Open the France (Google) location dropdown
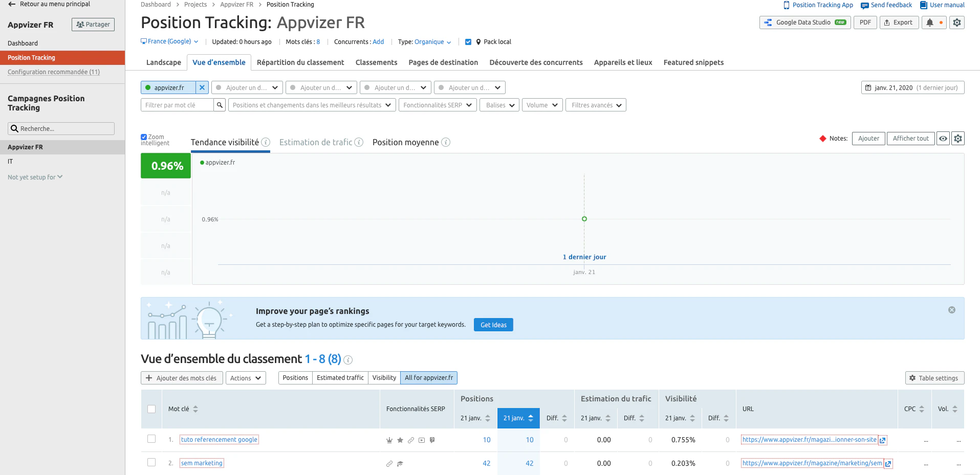The height and width of the screenshot is (475, 980). tap(169, 41)
